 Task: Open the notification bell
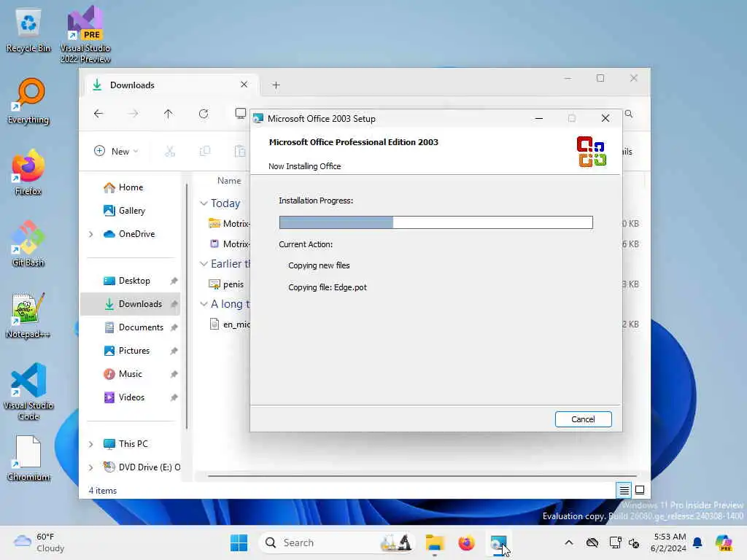[697, 542]
